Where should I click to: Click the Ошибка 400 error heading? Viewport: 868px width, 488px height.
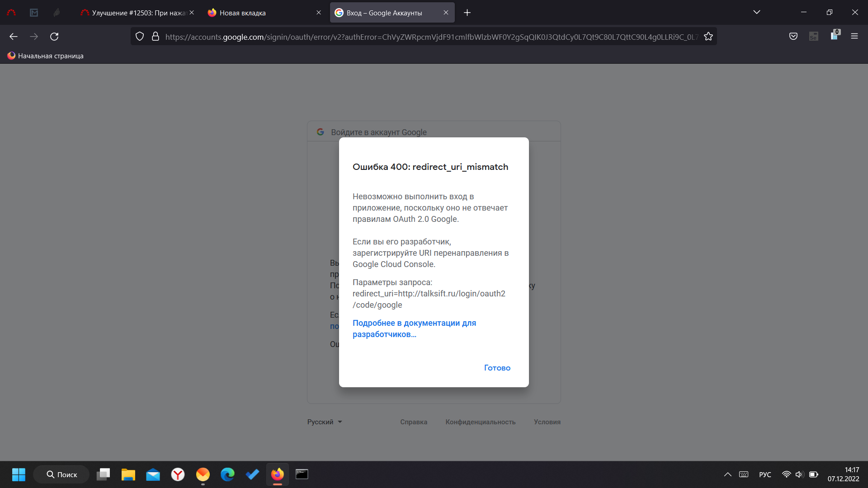430,167
